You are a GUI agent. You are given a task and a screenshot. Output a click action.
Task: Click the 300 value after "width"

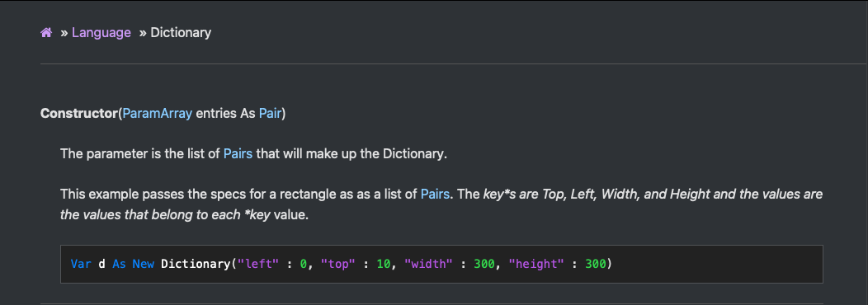tap(484, 264)
